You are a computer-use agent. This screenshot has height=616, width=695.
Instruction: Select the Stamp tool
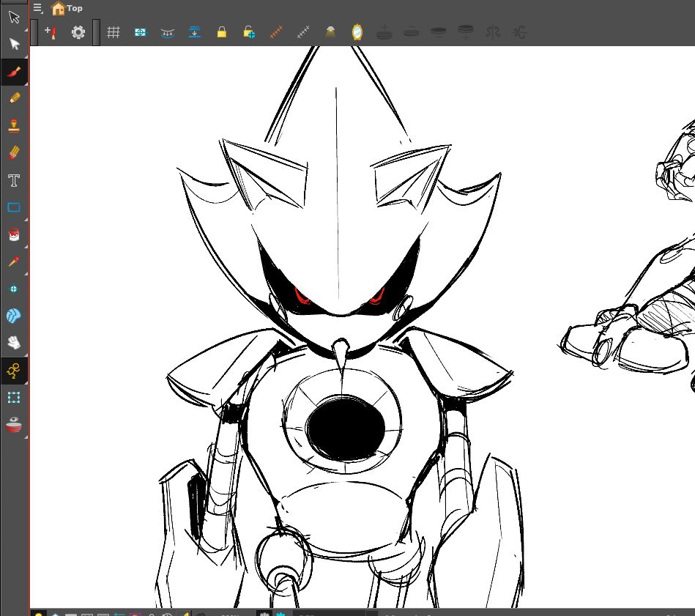pyautogui.click(x=14, y=126)
